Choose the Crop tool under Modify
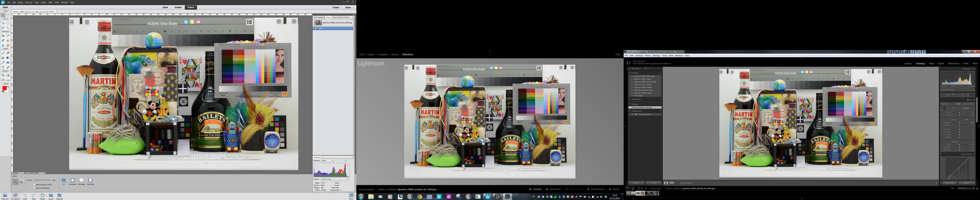The width and height of the screenshot is (980, 200). 3,75
